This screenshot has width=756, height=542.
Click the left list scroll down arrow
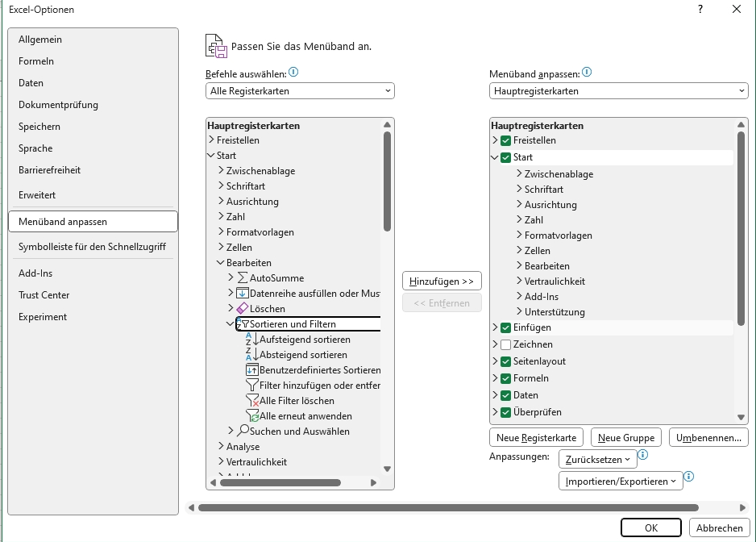click(x=387, y=469)
